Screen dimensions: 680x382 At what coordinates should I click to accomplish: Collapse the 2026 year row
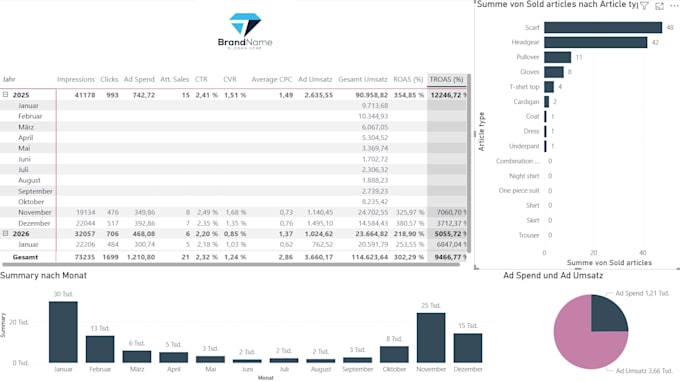[x=6, y=233]
